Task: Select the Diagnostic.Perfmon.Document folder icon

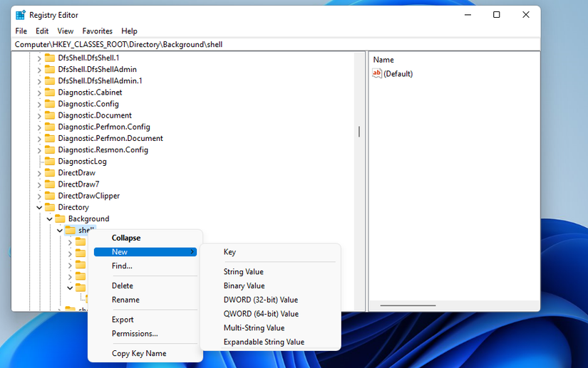Action: pyautogui.click(x=49, y=138)
